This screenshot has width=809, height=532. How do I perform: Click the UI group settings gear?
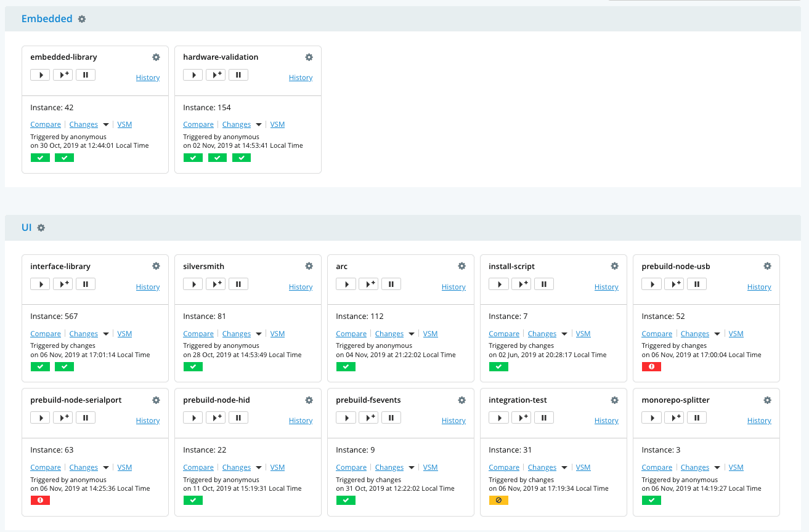pyautogui.click(x=41, y=228)
